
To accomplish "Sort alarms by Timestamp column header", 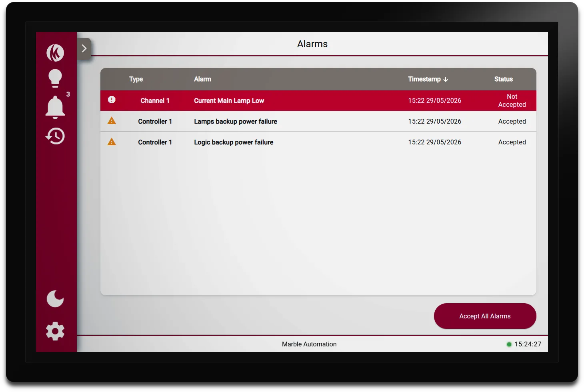I will 424,79.
